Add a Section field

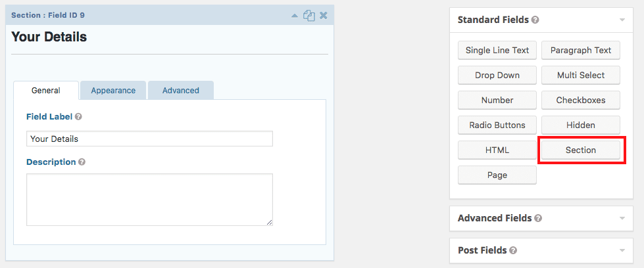(580, 150)
